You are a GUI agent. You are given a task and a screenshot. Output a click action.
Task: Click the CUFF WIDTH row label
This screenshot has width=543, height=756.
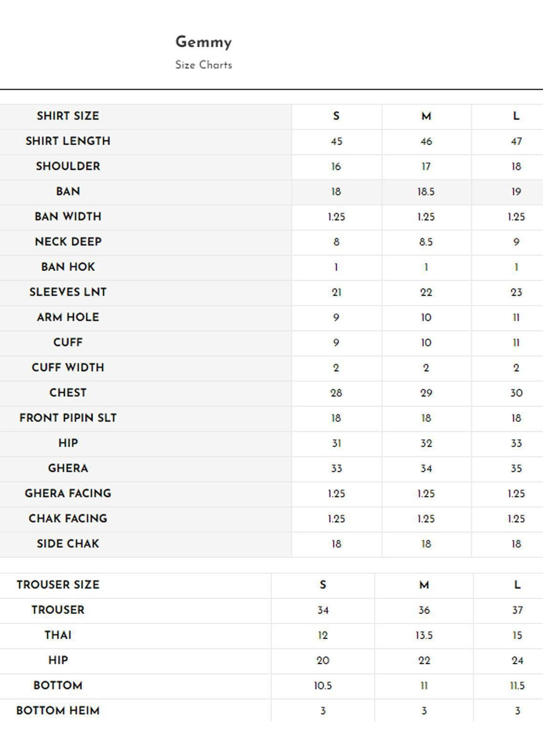[68, 367]
